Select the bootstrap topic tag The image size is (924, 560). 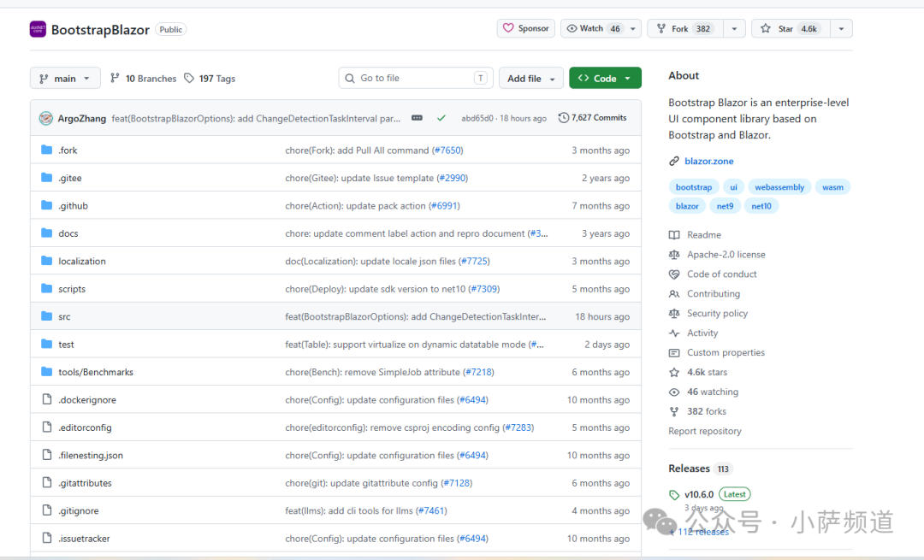coord(694,186)
